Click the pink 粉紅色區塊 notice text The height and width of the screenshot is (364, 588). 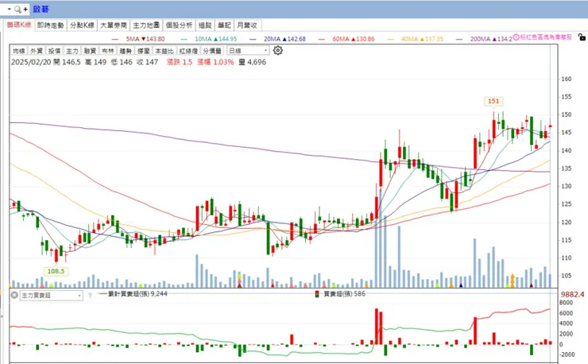click(x=546, y=37)
